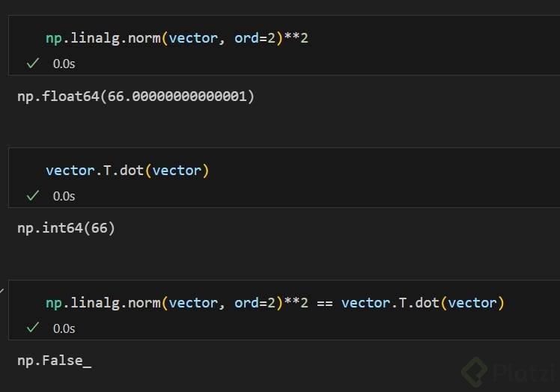This screenshot has width=560, height=392.
Task: Click the green checkmark of the comparison cell
Action: pyautogui.click(x=32, y=328)
